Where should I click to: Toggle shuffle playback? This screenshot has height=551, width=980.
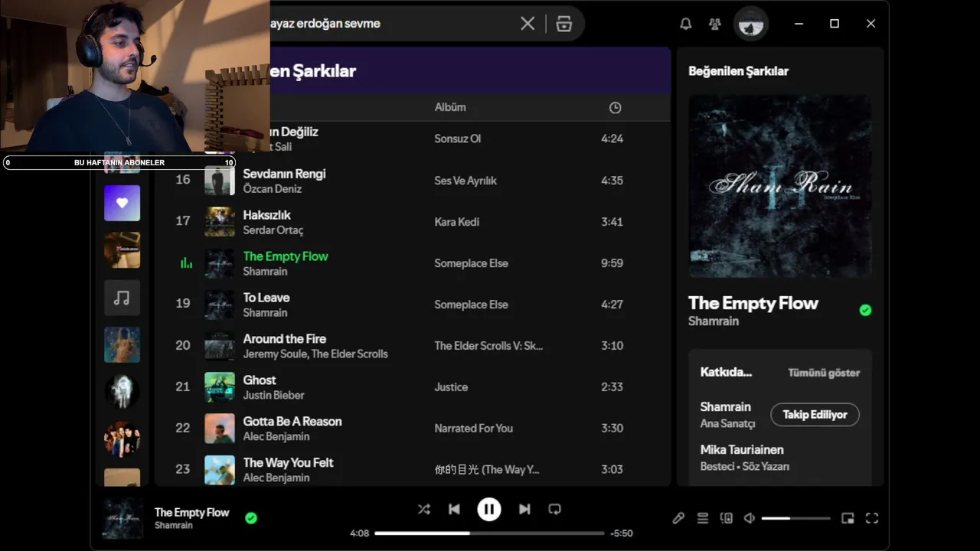(x=423, y=509)
